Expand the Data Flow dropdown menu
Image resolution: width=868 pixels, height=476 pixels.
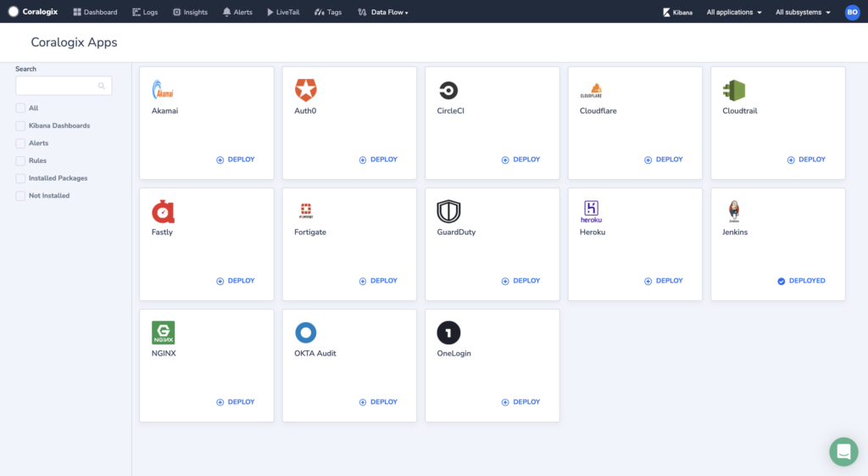click(x=383, y=12)
